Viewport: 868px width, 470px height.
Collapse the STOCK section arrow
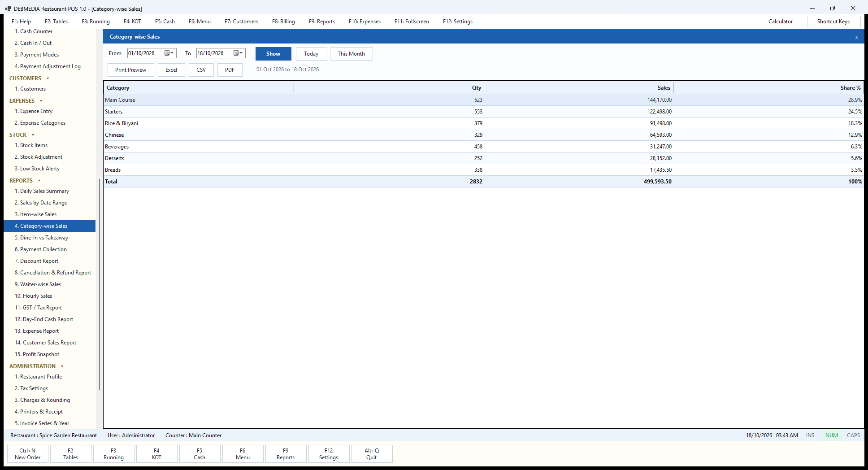[33, 135]
